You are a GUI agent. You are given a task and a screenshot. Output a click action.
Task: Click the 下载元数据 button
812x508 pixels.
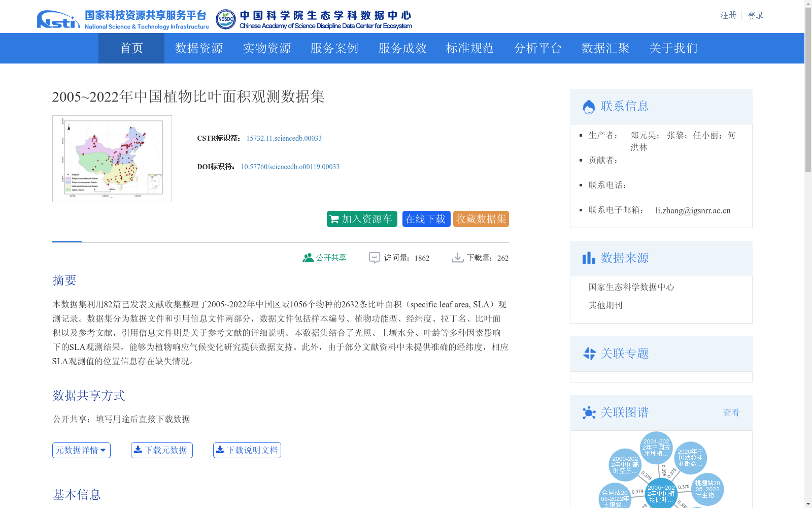pyautogui.click(x=162, y=450)
